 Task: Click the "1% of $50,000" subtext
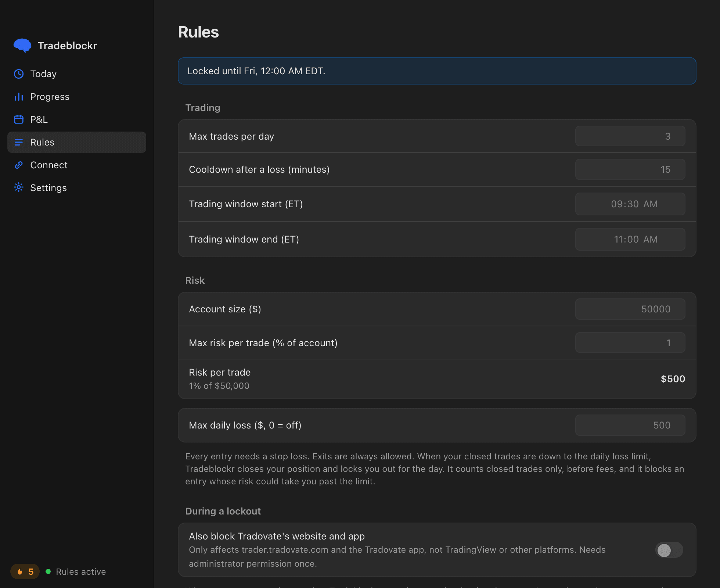coord(219,386)
